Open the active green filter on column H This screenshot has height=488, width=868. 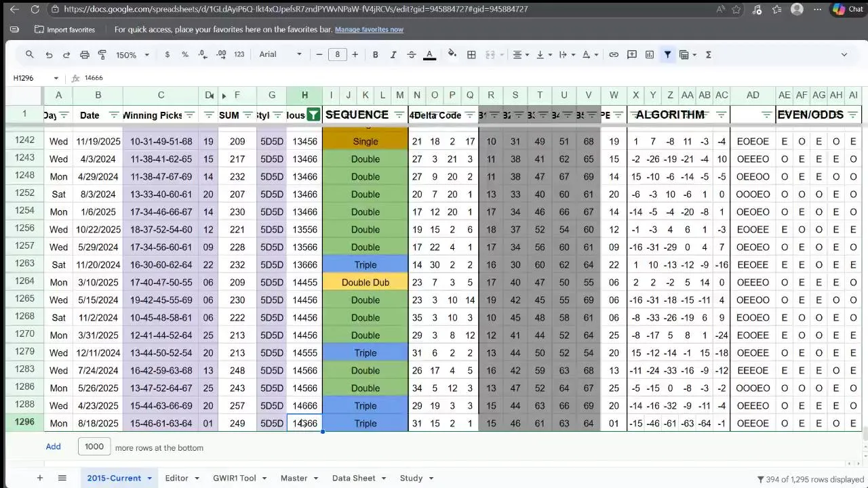click(x=313, y=115)
